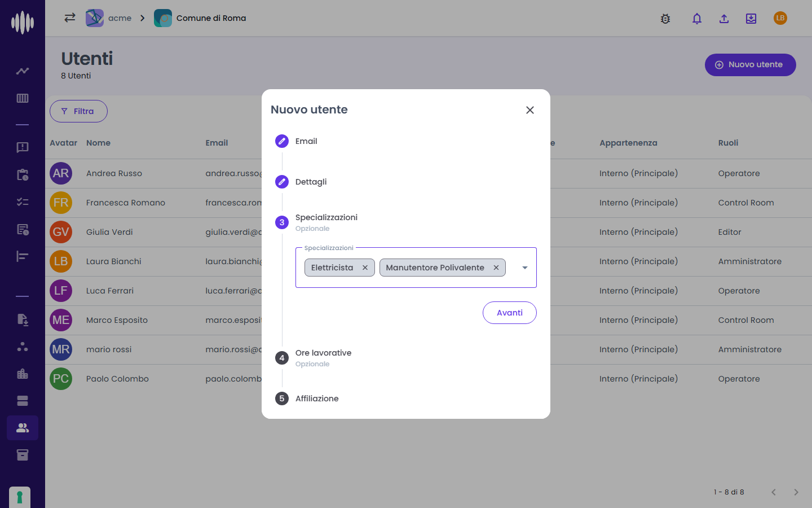Go back to the Email step

tap(306, 141)
